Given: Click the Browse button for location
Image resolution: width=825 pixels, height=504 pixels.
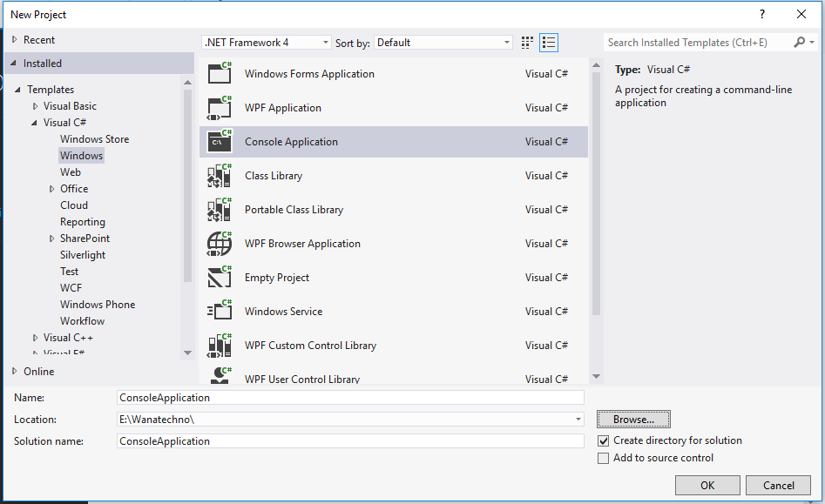Looking at the screenshot, I should (633, 419).
